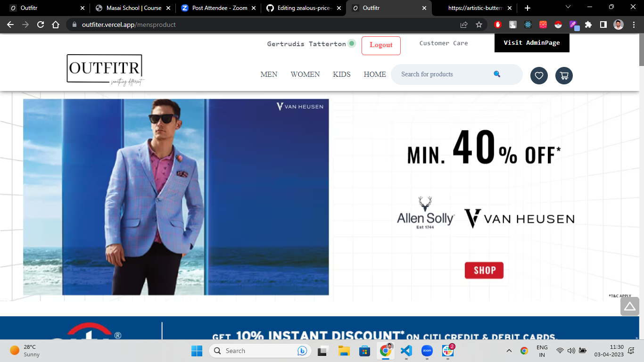Screen dimensions: 644x362
Task: Click the page vertical scrollbar thumb
Action: click(641, 50)
